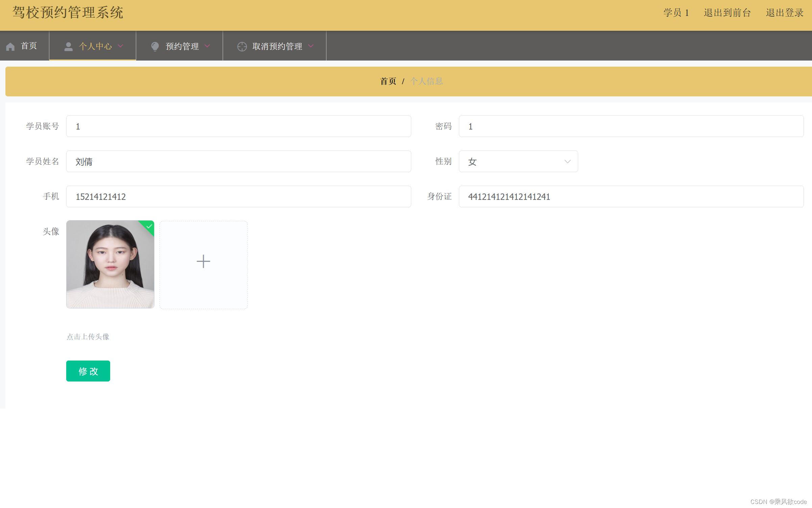This screenshot has width=812, height=508.
Task: Expand the 个人中心 chevron arrow
Action: [x=121, y=46]
